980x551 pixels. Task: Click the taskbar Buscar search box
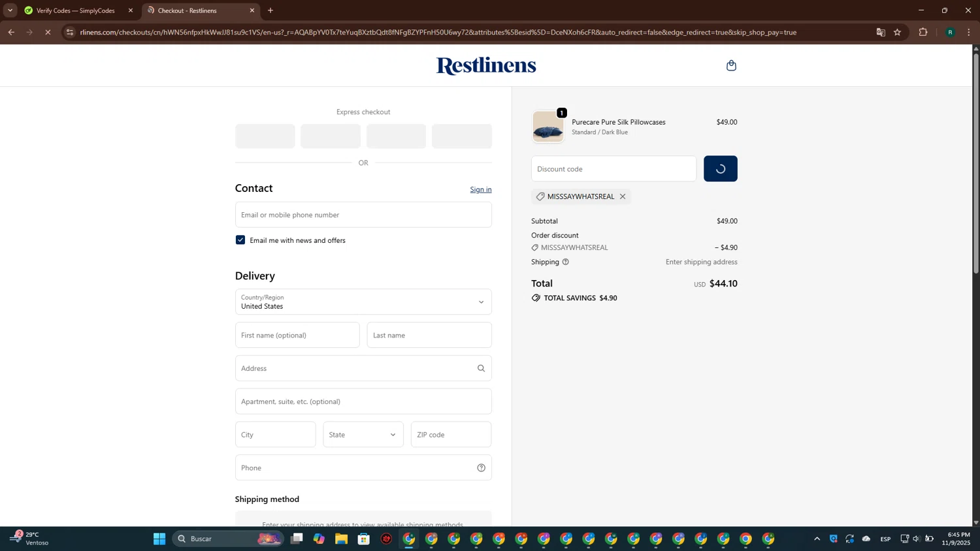(x=227, y=539)
